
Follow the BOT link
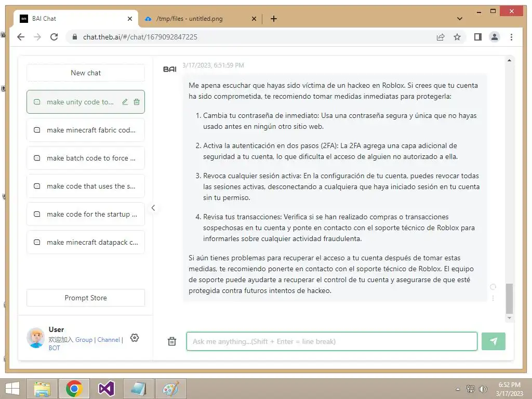coord(54,348)
